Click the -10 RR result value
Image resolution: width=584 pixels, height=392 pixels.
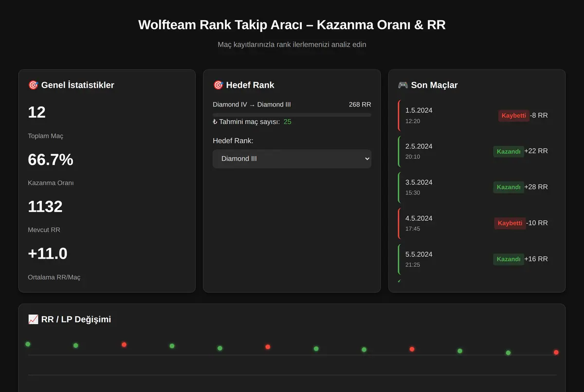[537, 223]
